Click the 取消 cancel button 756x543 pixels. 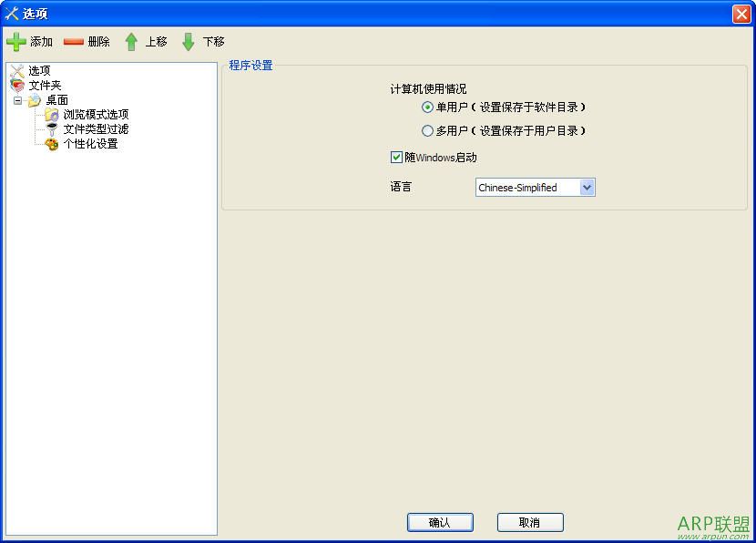click(x=530, y=522)
